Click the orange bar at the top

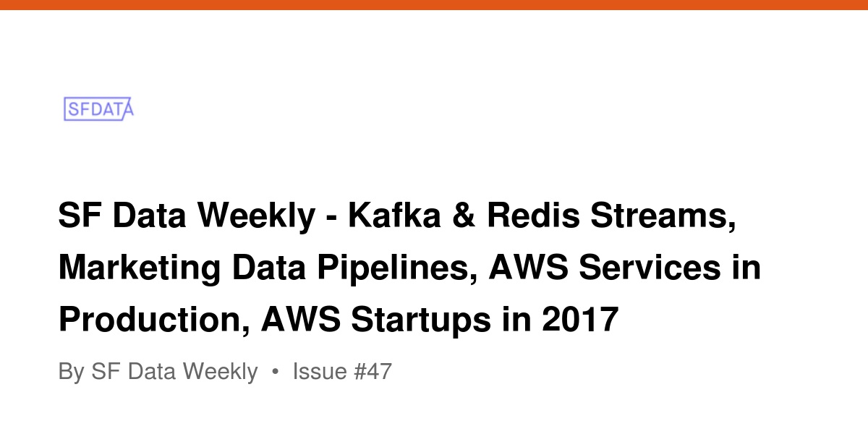tap(434, 5)
